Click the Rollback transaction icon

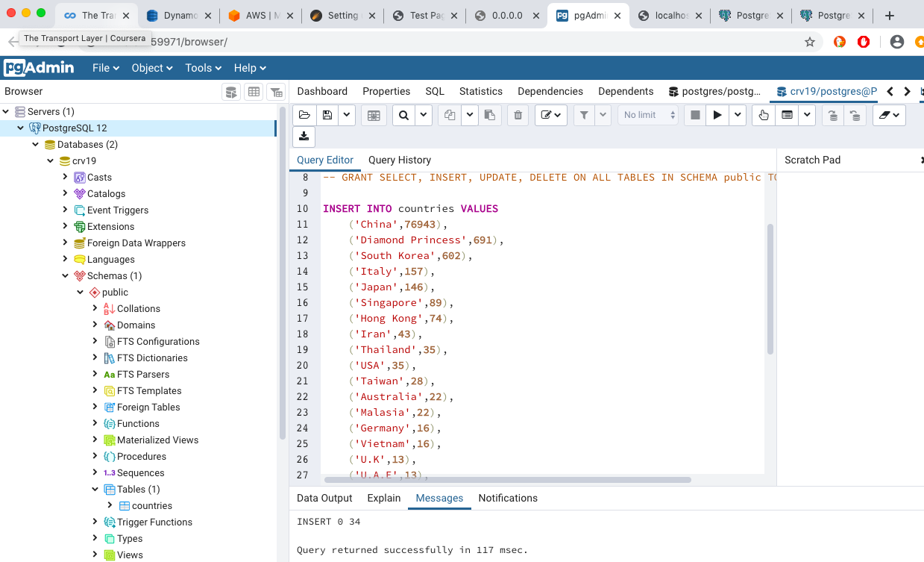(x=855, y=115)
